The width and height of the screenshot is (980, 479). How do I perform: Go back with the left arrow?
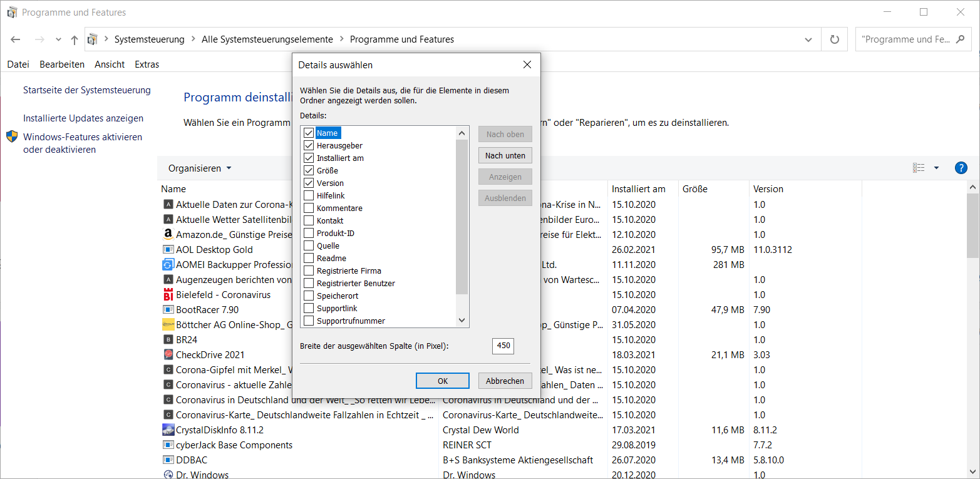(x=16, y=39)
